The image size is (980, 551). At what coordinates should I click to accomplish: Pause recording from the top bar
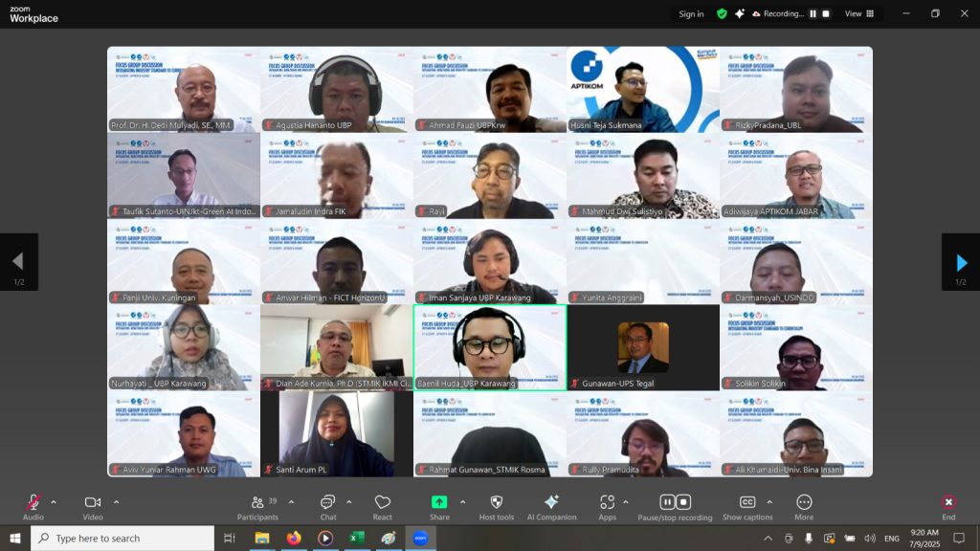[x=813, y=14]
